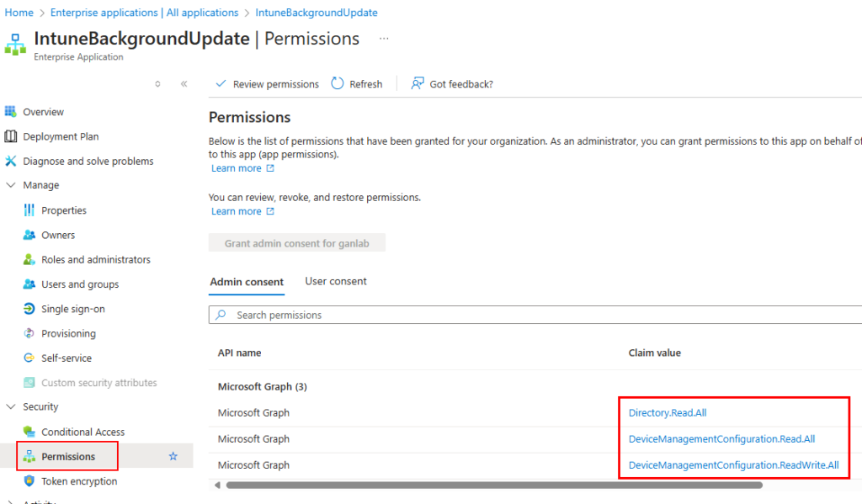This screenshot has width=862, height=504.
Task: Switch to the User consent tab
Action: (336, 281)
